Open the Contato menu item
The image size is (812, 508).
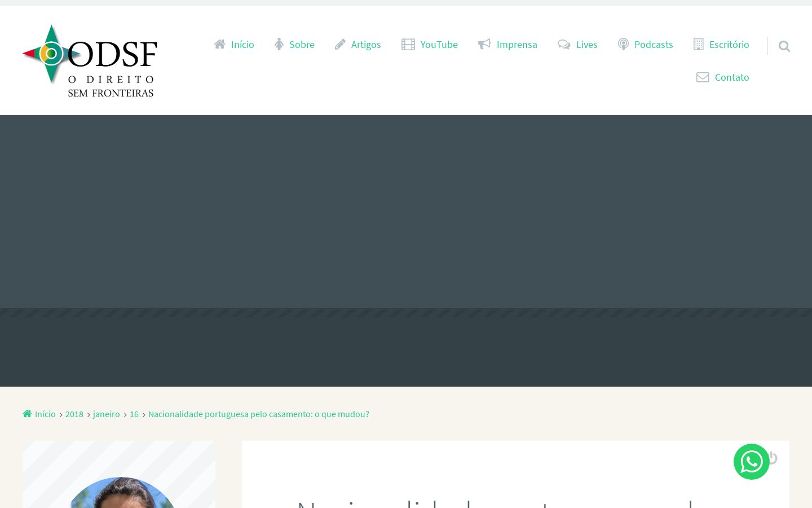pyautogui.click(x=732, y=77)
